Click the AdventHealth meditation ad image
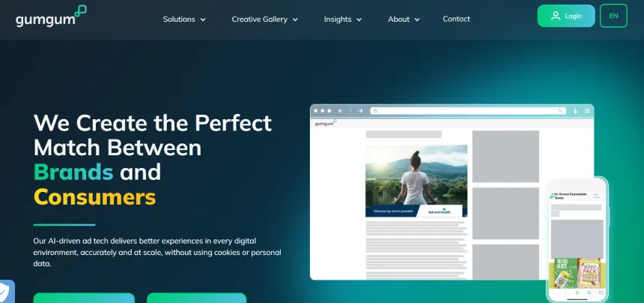644x303 pixels. pos(416,180)
